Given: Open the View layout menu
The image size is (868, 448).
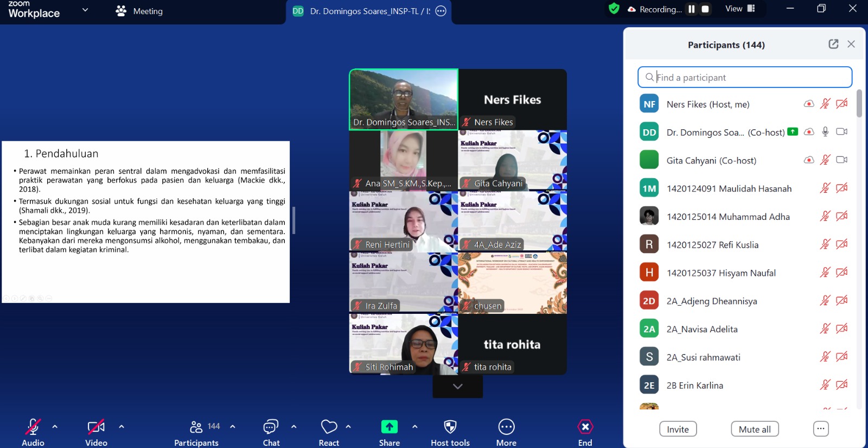Looking at the screenshot, I should point(740,9).
